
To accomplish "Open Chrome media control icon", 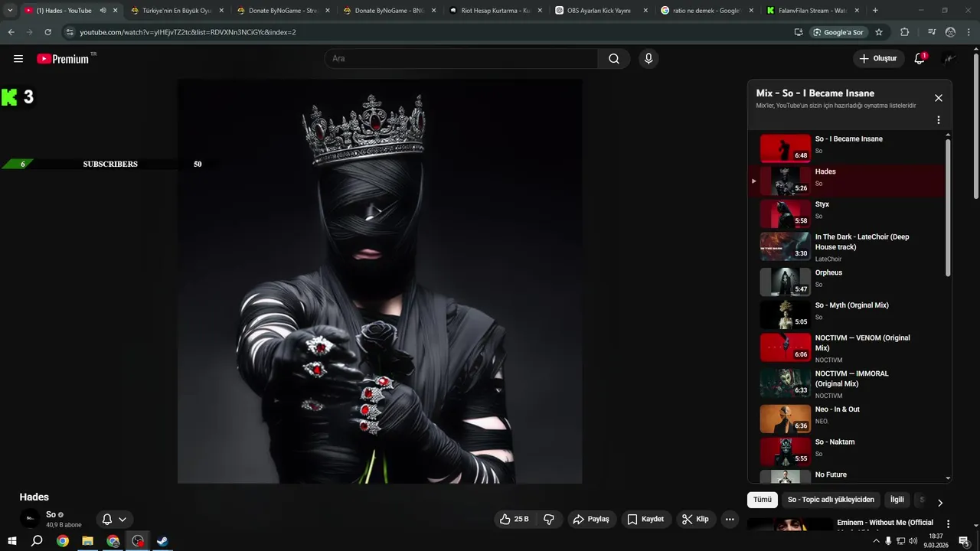I will pos(931,32).
